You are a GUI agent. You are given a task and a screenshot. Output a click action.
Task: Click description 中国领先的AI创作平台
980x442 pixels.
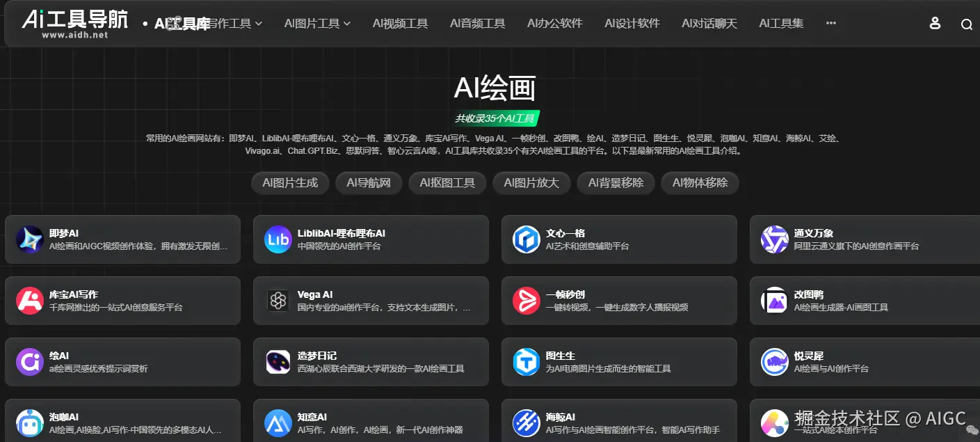[x=339, y=246]
